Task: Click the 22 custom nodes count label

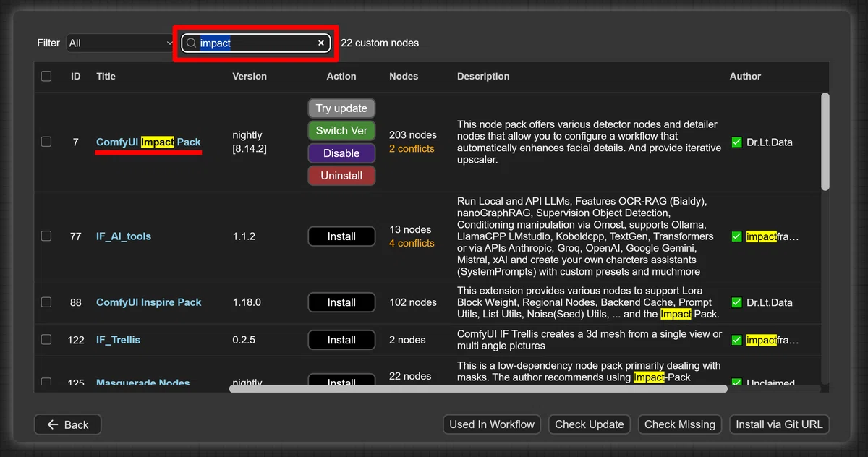Action: click(x=380, y=43)
